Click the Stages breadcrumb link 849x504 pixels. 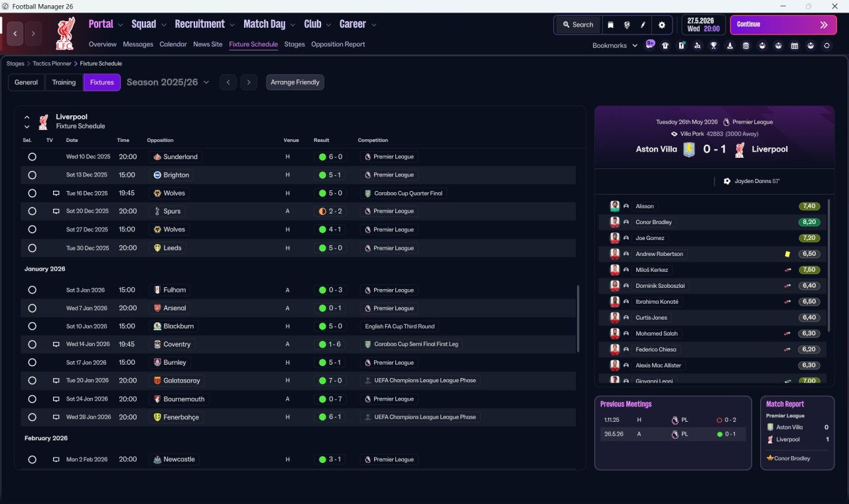15,64
